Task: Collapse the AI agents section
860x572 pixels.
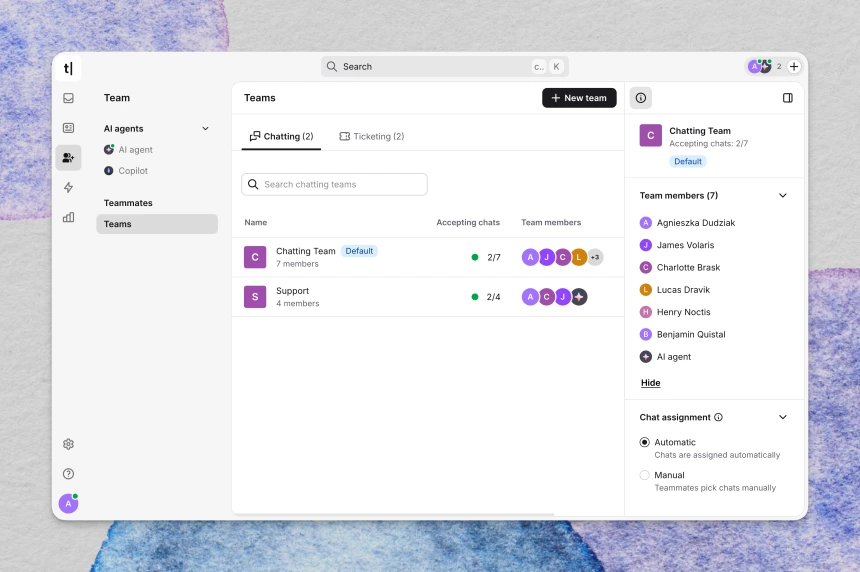Action: click(206, 129)
